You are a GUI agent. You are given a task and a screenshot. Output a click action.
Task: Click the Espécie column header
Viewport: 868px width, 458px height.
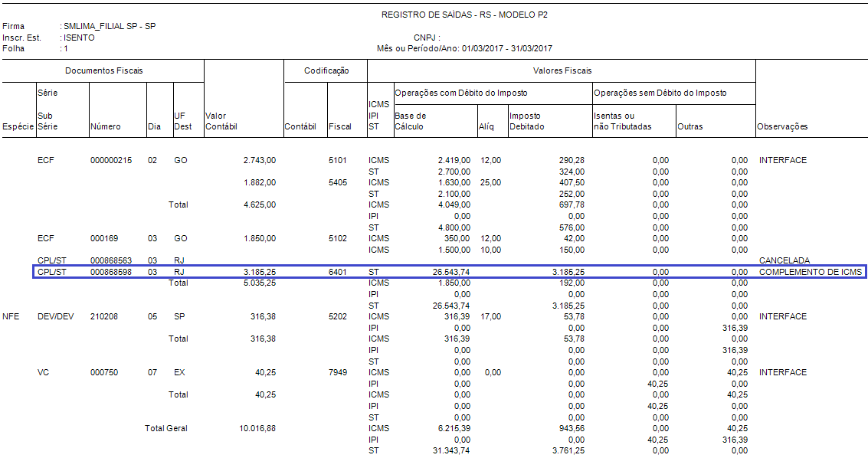click(18, 126)
